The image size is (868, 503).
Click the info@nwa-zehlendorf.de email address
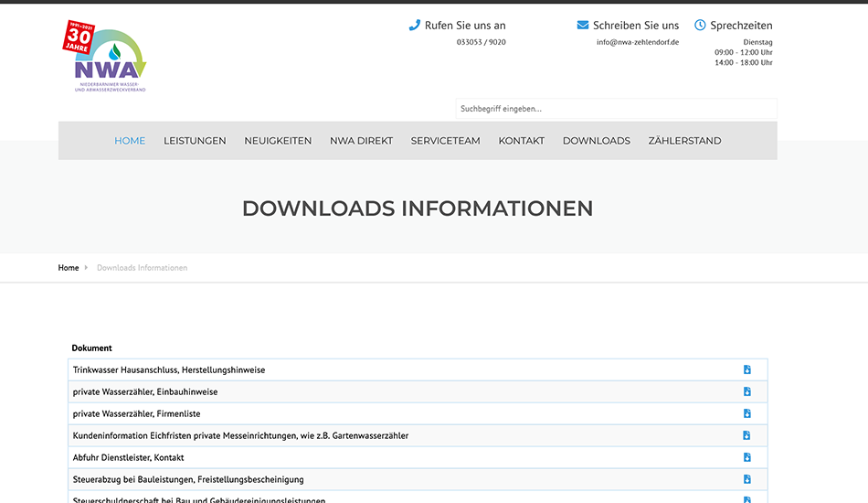(x=637, y=42)
